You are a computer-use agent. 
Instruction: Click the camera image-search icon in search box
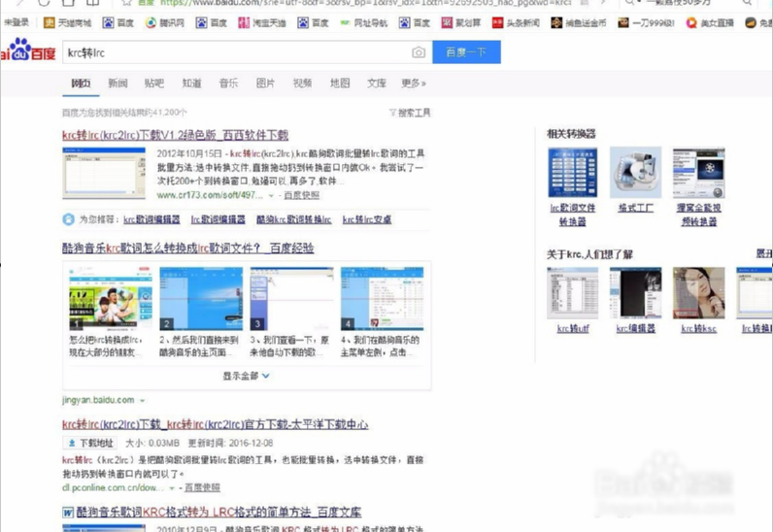419,52
